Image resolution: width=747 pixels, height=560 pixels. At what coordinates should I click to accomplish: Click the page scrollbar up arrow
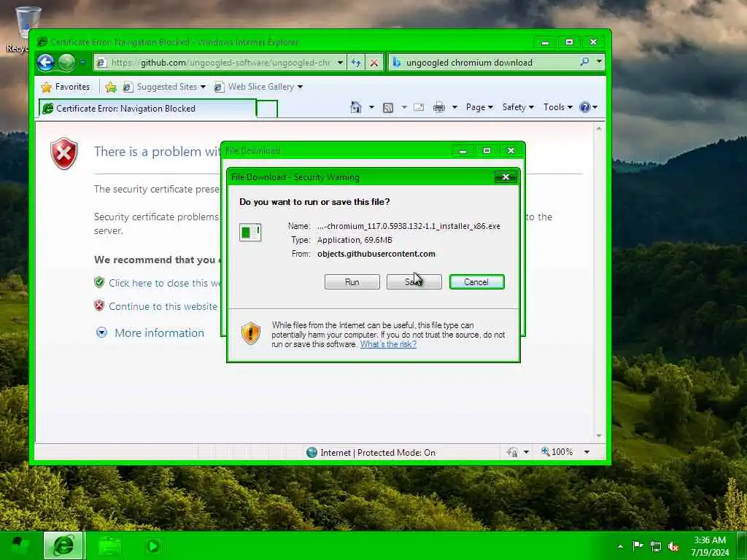[599, 128]
